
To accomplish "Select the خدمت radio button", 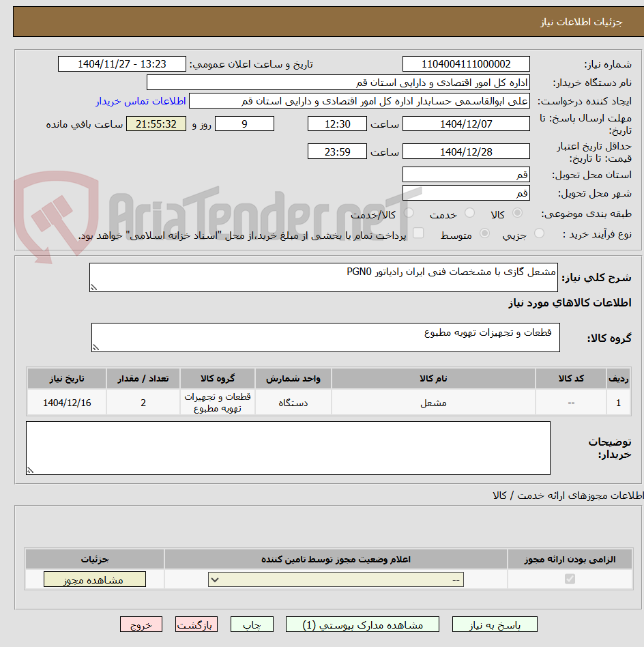I will coord(469,213).
